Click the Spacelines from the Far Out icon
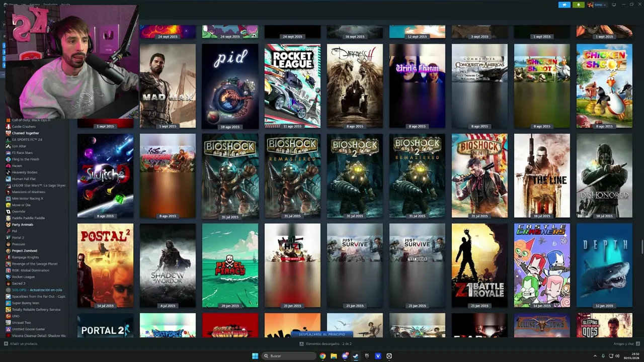 [x=8, y=297]
